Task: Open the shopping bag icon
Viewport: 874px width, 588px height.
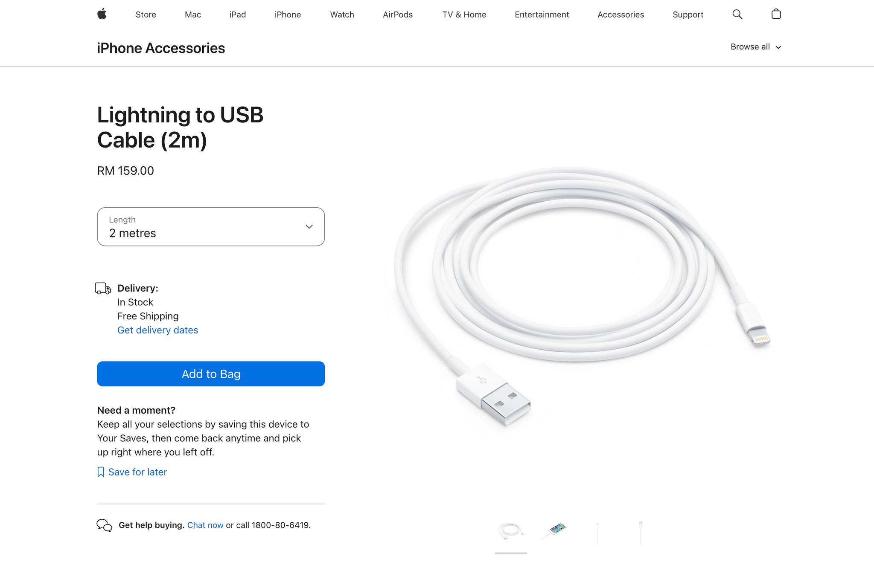Action: (776, 14)
